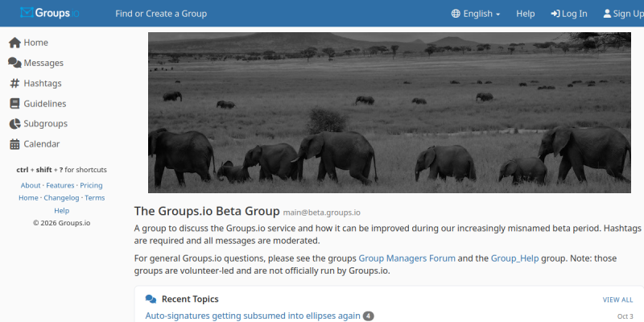Click the reply count badge 4

click(369, 316)
